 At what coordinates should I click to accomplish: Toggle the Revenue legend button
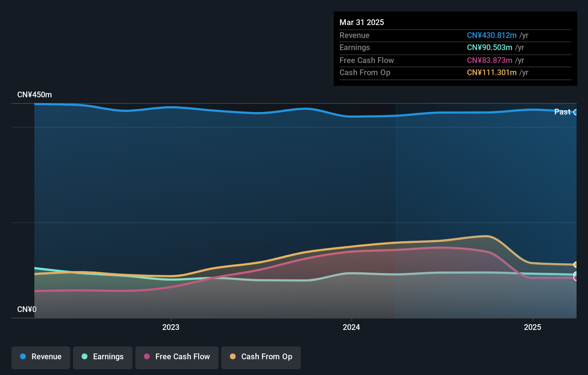click(x=41, y=357)
